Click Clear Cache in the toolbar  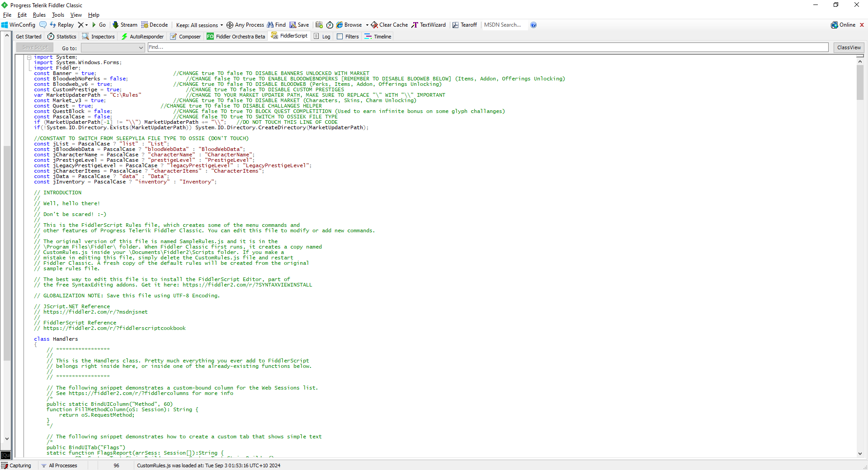(389, 25)
